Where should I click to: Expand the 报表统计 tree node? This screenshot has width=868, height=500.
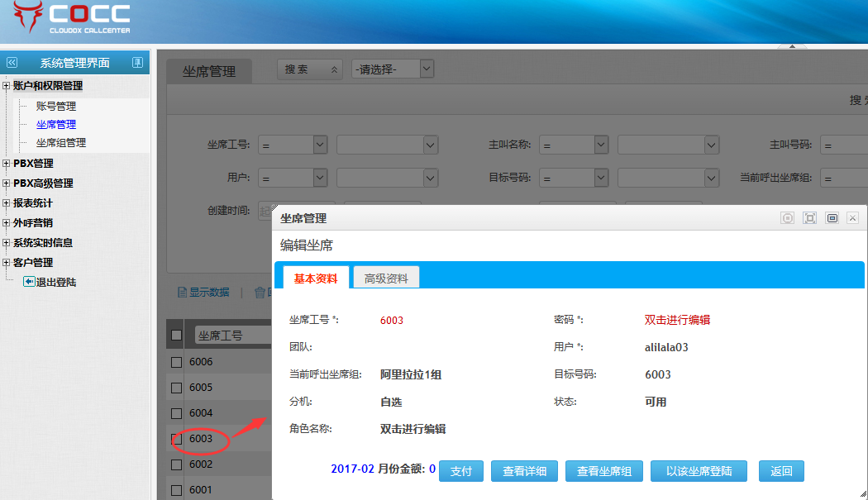[x=7, y=203]
